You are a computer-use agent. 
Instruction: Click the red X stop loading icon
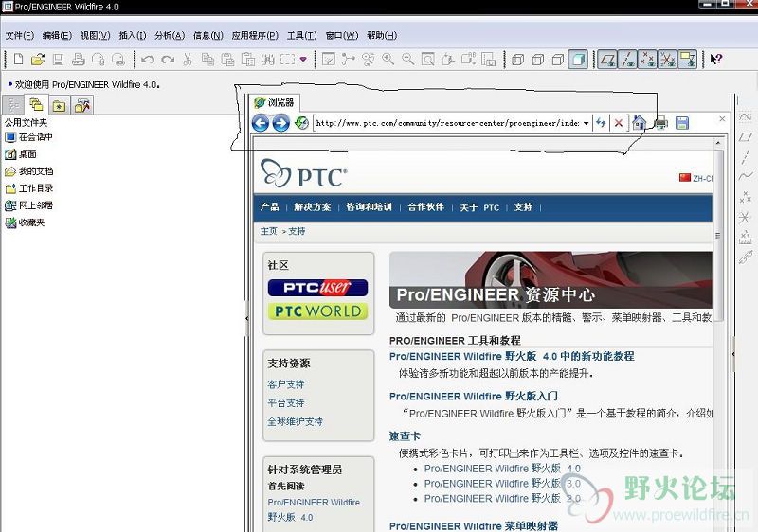[619, 124]
